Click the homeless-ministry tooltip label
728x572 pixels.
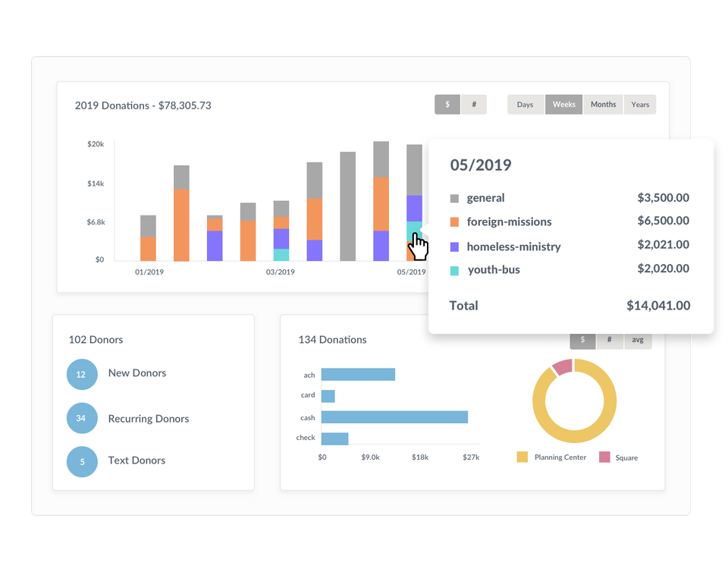[x=513, y=247]
